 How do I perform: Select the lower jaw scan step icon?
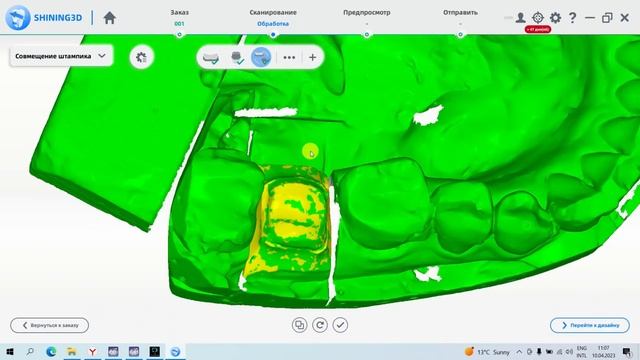tap(211, 57)
